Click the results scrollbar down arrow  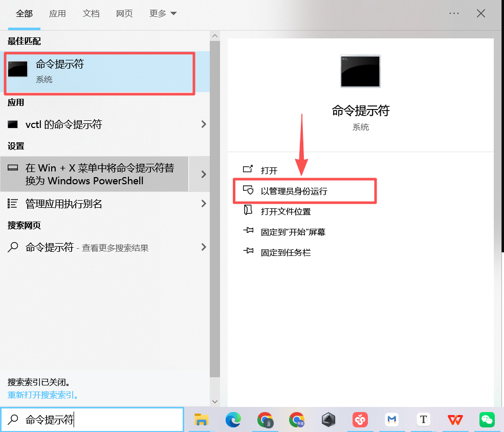[215, 401]
